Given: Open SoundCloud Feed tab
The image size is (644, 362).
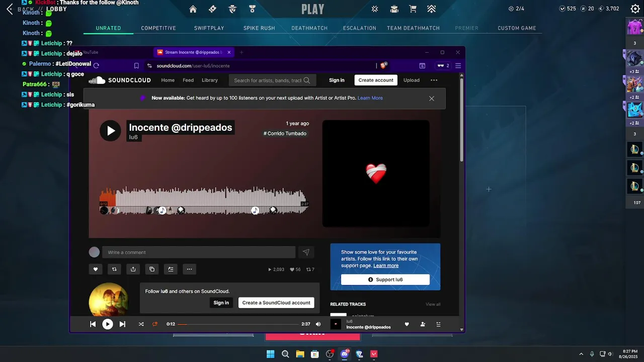Looking at the screenshot, I should click(x=188, y=80).
